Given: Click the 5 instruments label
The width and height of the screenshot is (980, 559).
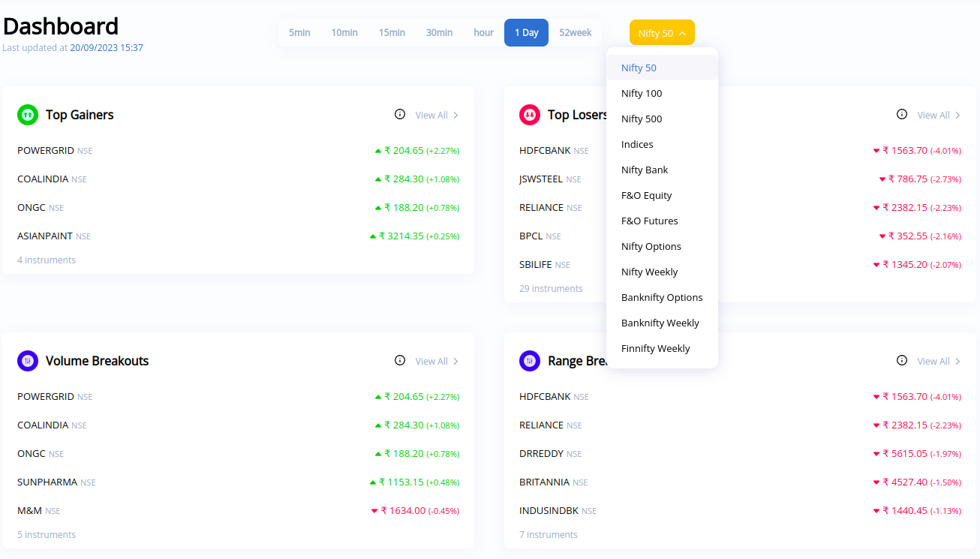Looking at the screenshot, I should point(47,535).
